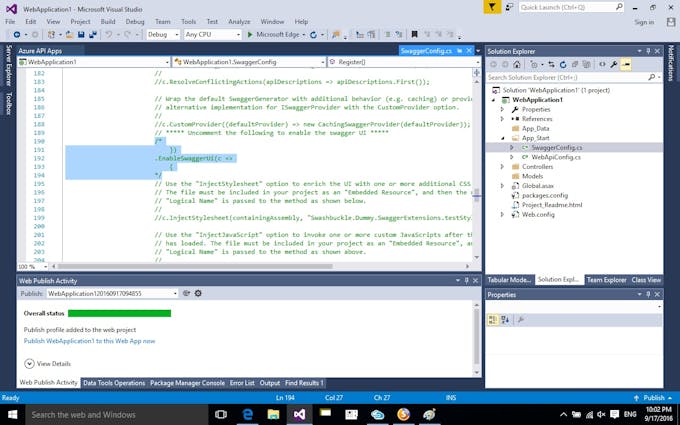Click the feedback filter flag icon
The height and width of the screenshot is (425, 680).
(x=492, y=7)
